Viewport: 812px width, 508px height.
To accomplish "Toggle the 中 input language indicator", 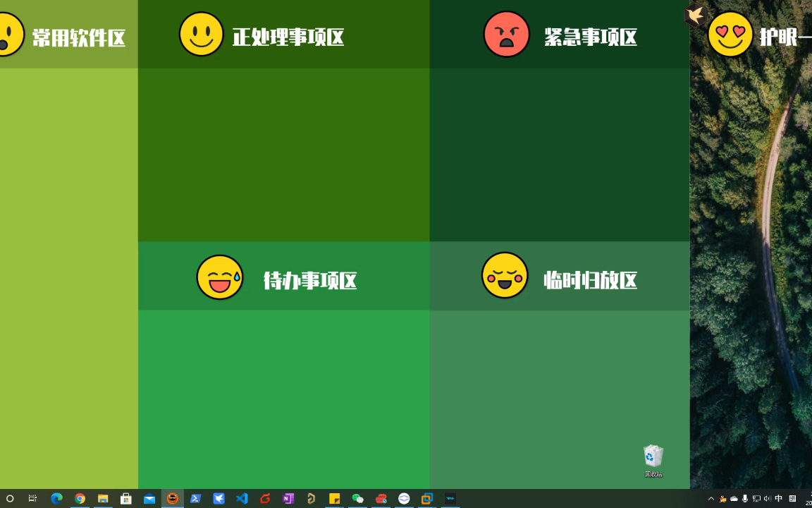I will (779, 499).
